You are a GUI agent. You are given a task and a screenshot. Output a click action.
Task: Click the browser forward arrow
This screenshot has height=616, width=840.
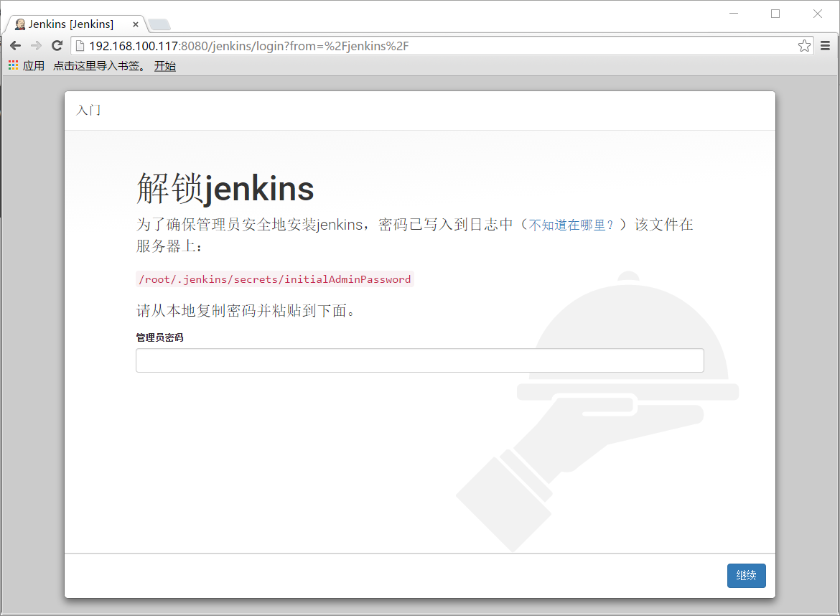tap(36, 46)
